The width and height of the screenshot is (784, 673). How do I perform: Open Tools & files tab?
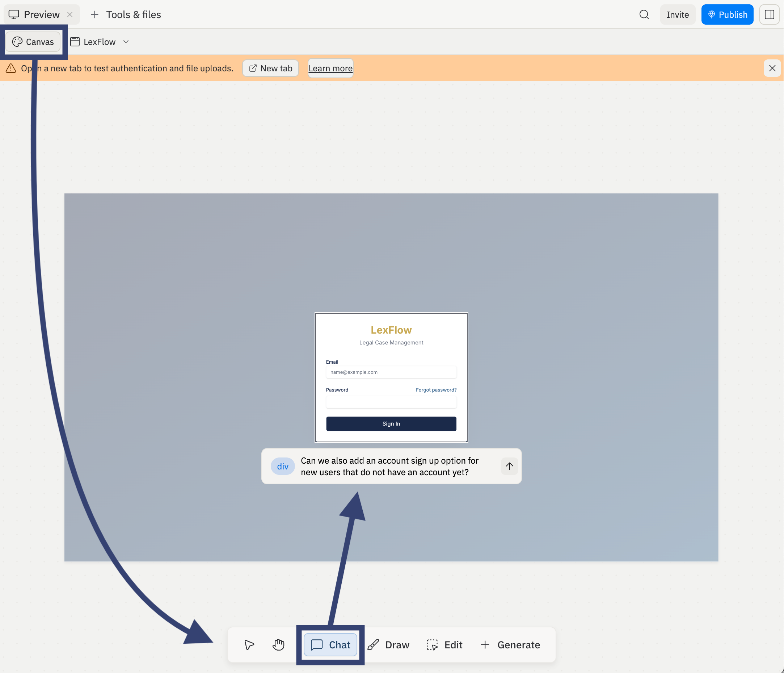click(x=126, y=15)
